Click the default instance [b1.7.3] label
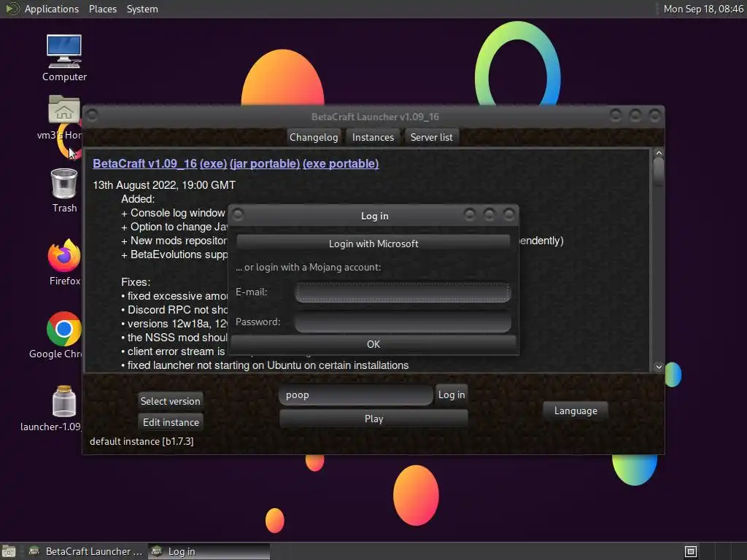Viewport: 747px width, 560px height. 142,441
